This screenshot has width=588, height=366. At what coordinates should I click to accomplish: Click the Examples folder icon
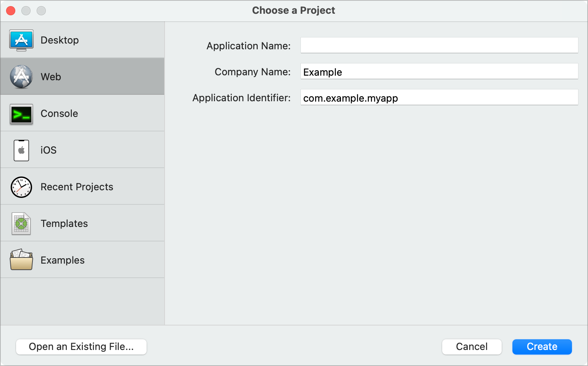pos(21,260)
